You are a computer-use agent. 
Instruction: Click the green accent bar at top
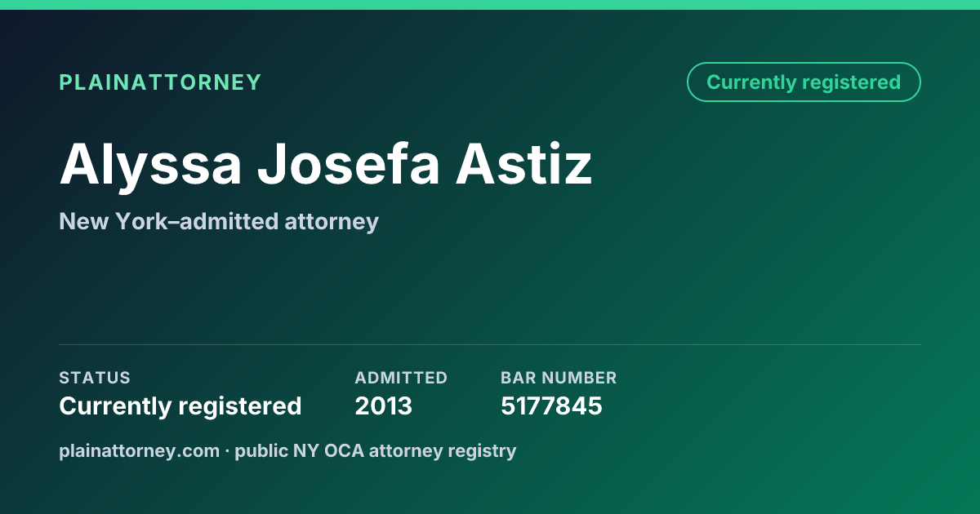[x=490, y=5]
